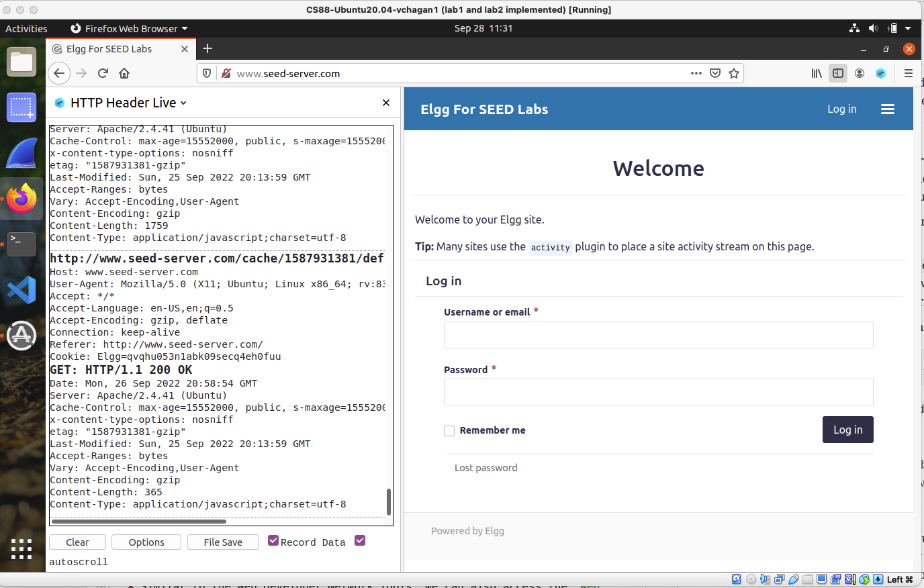
Task: Toggle the Record Data checkbox
Action: [x=273, y=541]
